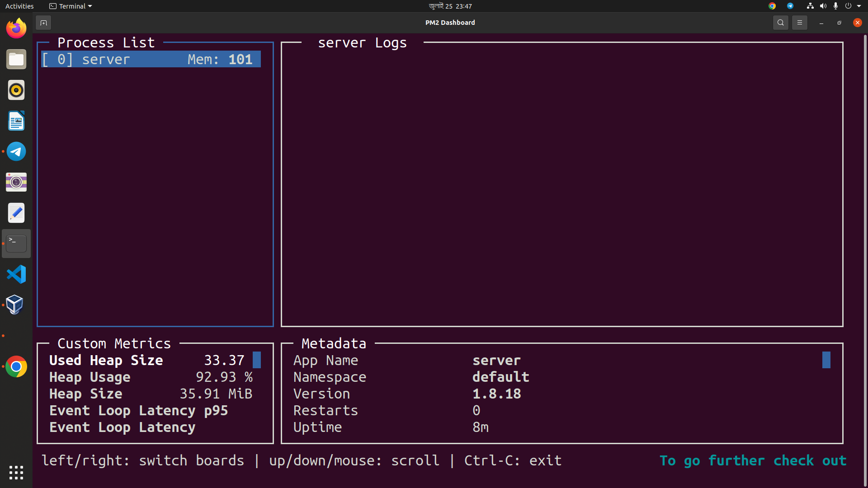Select Event Loop Latency p95 row
Image resolution: width=868 pixels, height=488 pixels.
(x=139, y=410)
